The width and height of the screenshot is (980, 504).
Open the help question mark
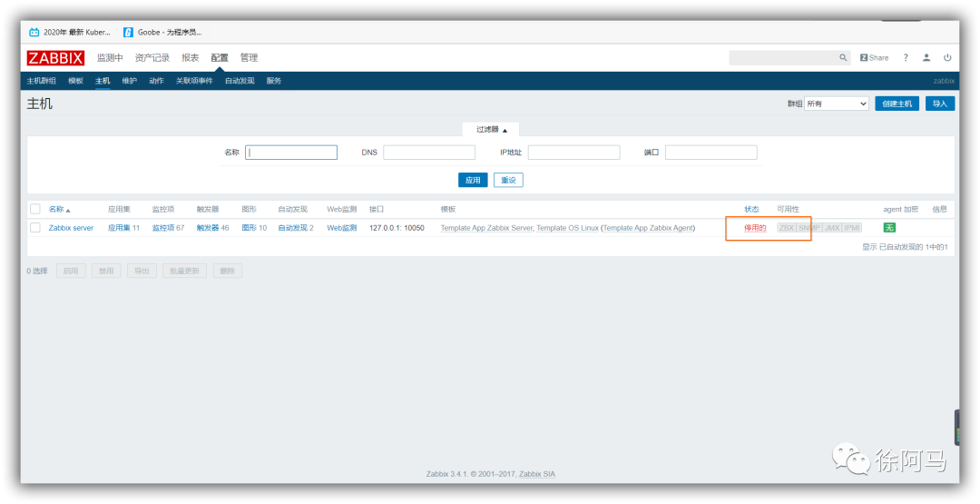pos(906,57)
